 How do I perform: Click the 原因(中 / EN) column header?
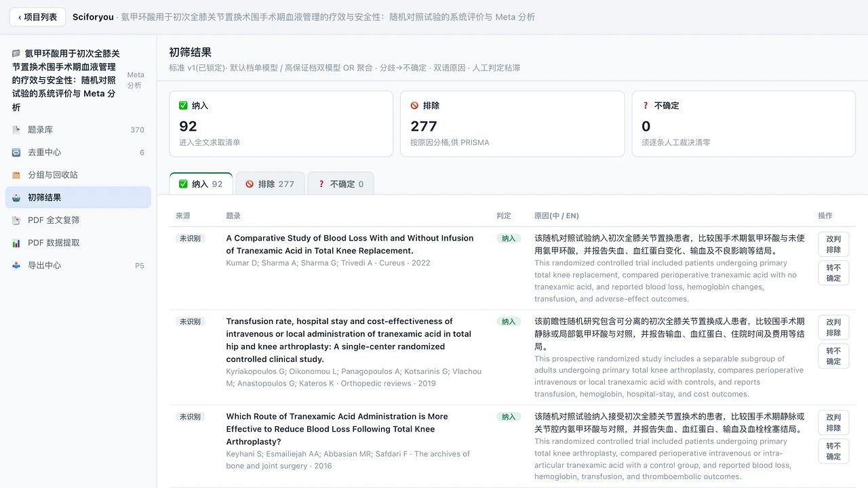[x=557, y=216]
